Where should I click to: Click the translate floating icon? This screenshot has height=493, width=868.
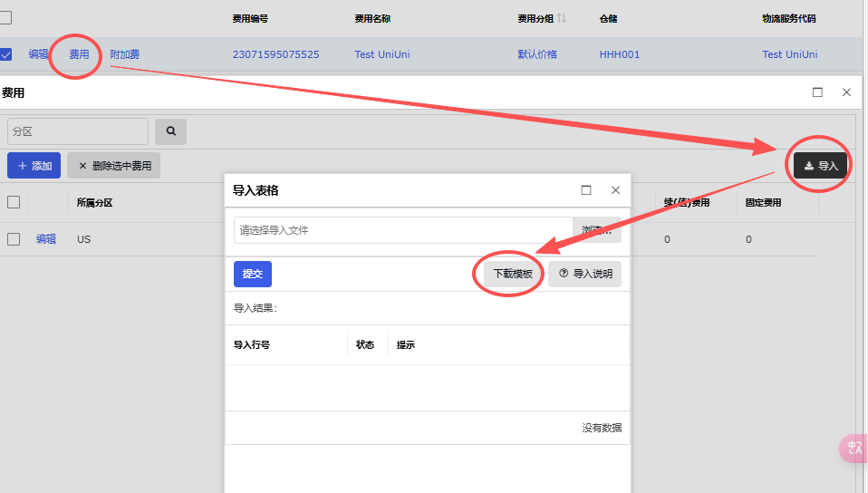tap(854, 447)
